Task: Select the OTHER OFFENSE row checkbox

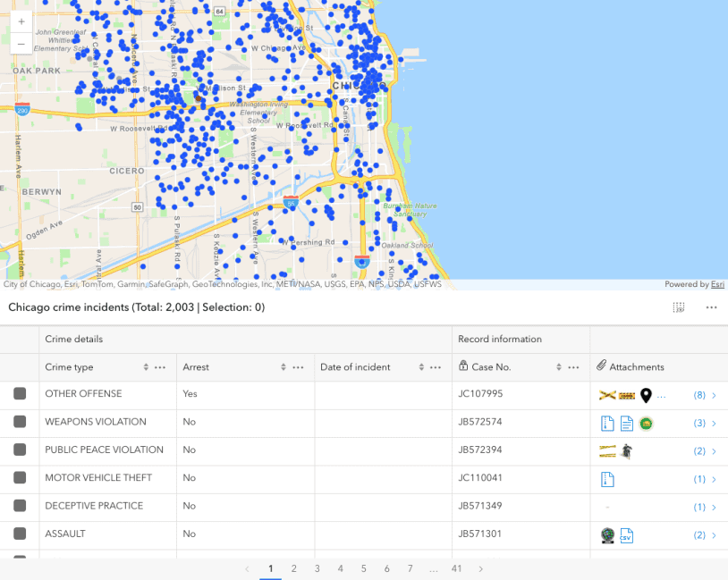Action: click(20, 394)
